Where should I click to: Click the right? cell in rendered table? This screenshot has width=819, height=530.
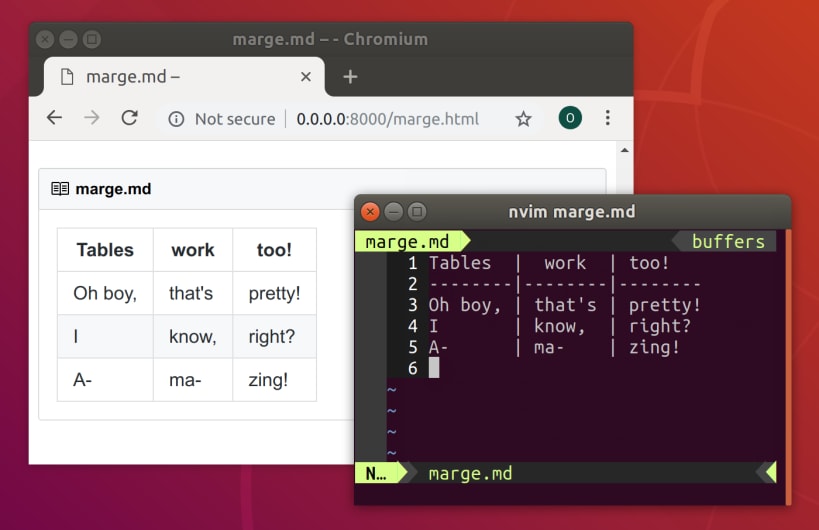(274, 336)
